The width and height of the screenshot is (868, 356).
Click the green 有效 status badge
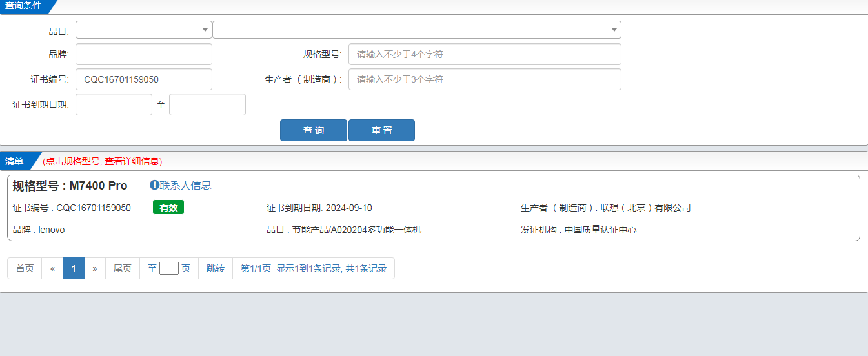click(x=168, y=208)
